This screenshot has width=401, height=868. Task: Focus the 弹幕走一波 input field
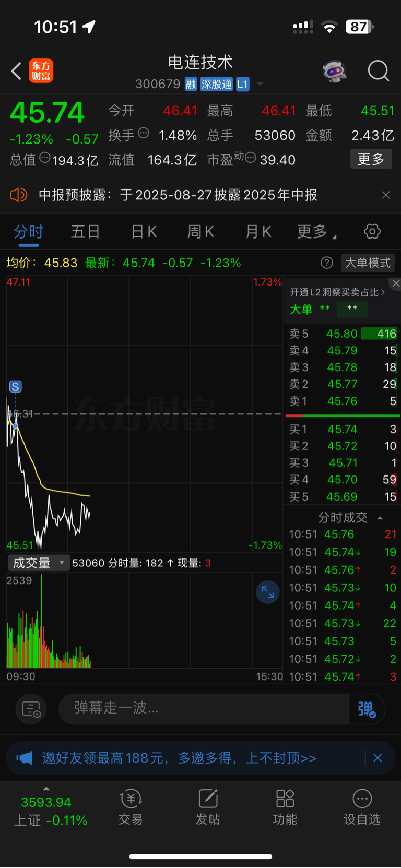(x=204, y=709)
